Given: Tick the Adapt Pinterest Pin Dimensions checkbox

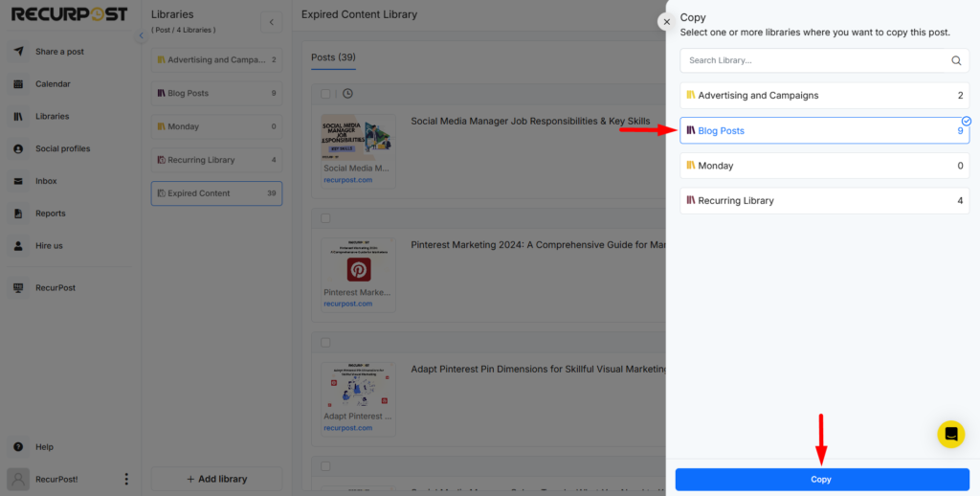Looking at the screenshot, I should [x=325, y=342].
